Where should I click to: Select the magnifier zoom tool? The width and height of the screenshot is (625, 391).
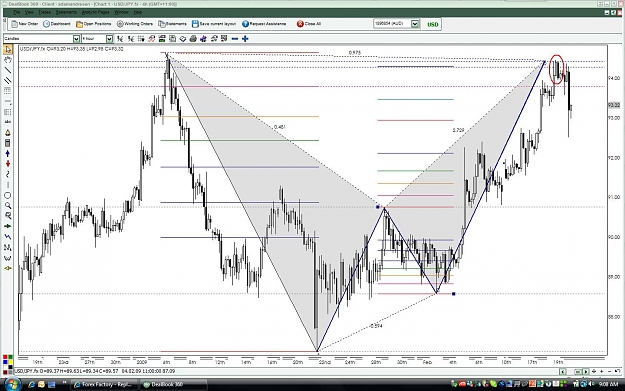click(x=8, y=206)
